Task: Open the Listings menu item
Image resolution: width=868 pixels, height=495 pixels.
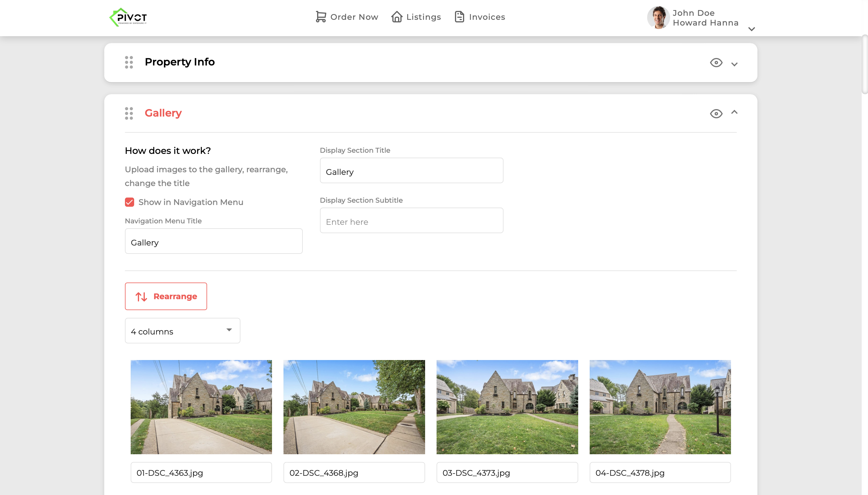Action: (423, 17)
